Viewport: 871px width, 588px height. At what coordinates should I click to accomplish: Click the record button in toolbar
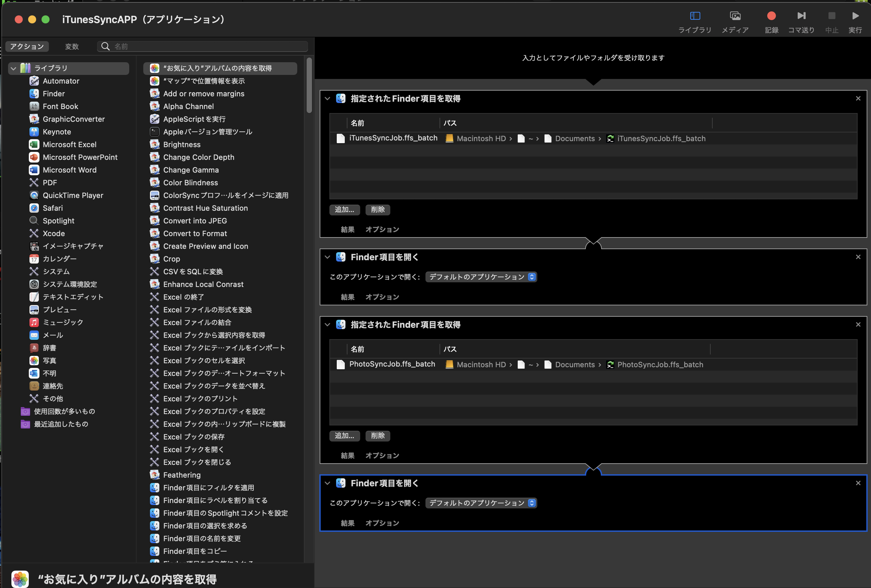(x=771, y=16)
